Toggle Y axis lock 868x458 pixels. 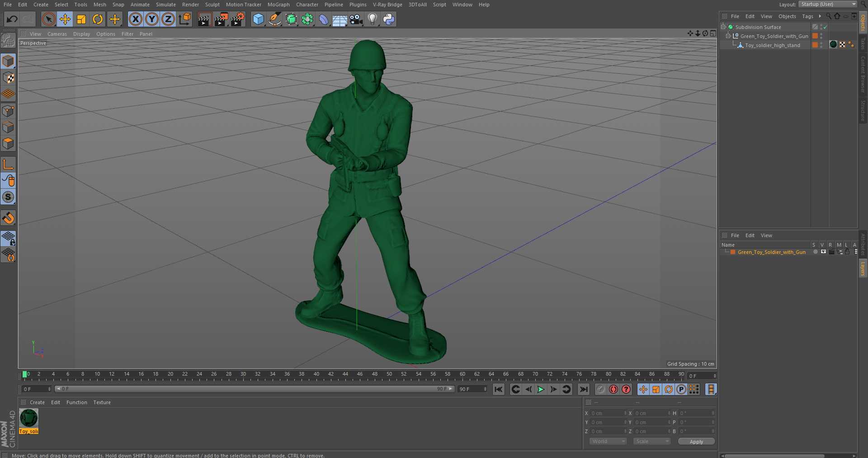152,19
